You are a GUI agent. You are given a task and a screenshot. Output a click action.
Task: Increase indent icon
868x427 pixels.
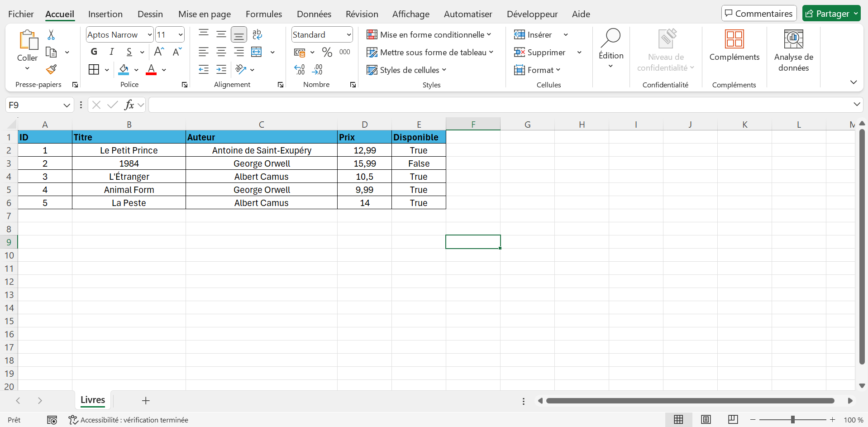pos(221,70)
